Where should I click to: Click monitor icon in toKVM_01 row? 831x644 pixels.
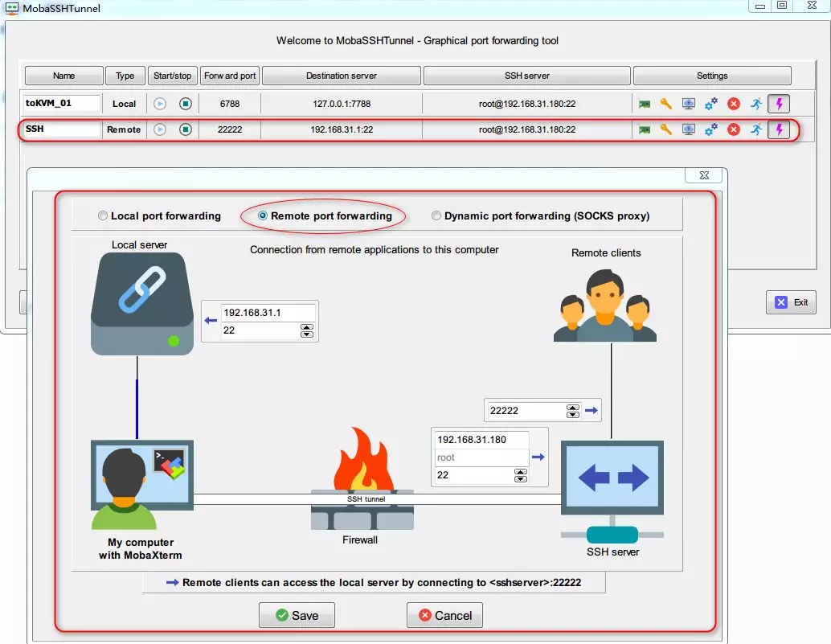point(689,104)
